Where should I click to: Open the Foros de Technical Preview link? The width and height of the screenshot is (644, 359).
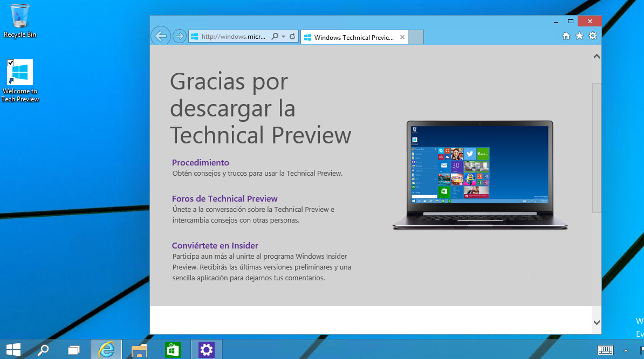(225, 198)
